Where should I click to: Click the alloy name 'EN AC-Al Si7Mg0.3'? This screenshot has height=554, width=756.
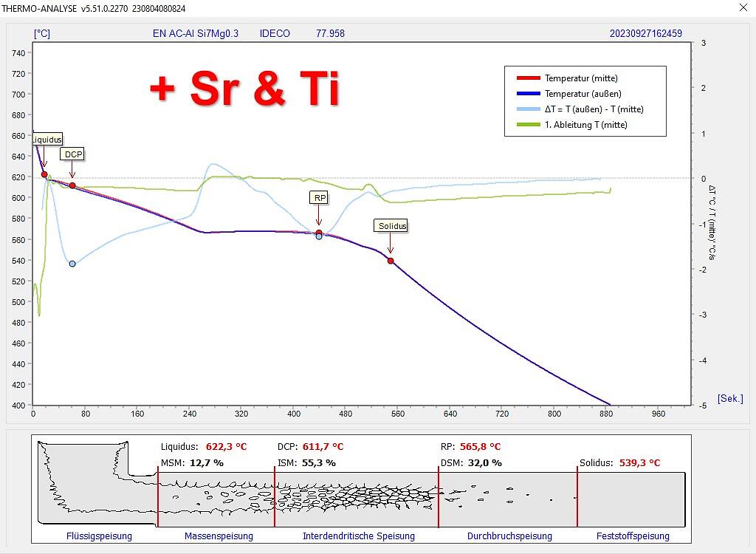point(195,33)
